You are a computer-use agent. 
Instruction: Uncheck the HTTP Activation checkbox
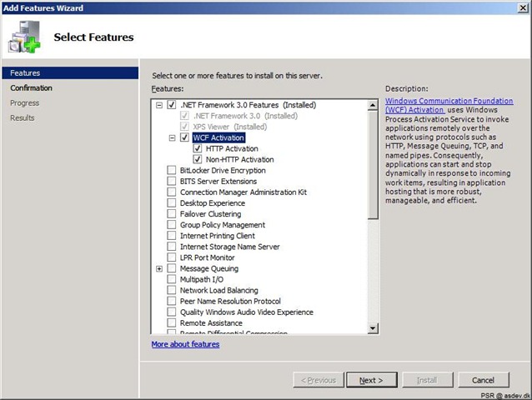point(197,148)
